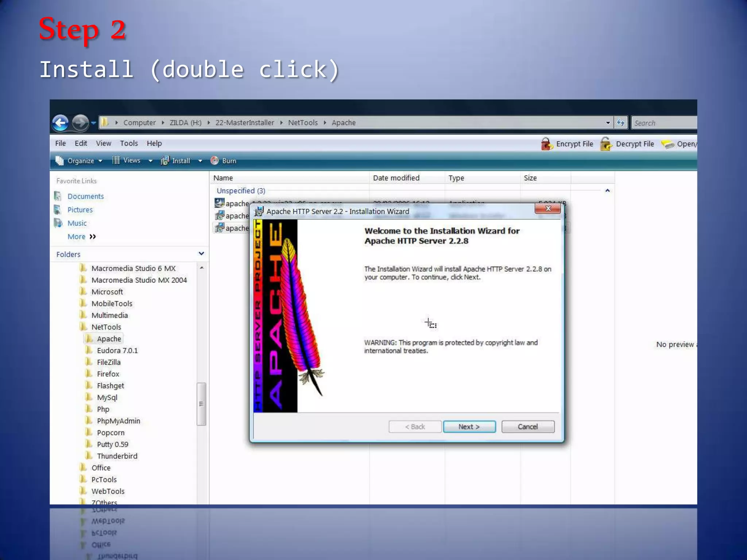The width and height of the screenshot is (747, 560).
Task: Open the address bar history dropdown arrow
Action: (x=608, y=123)
